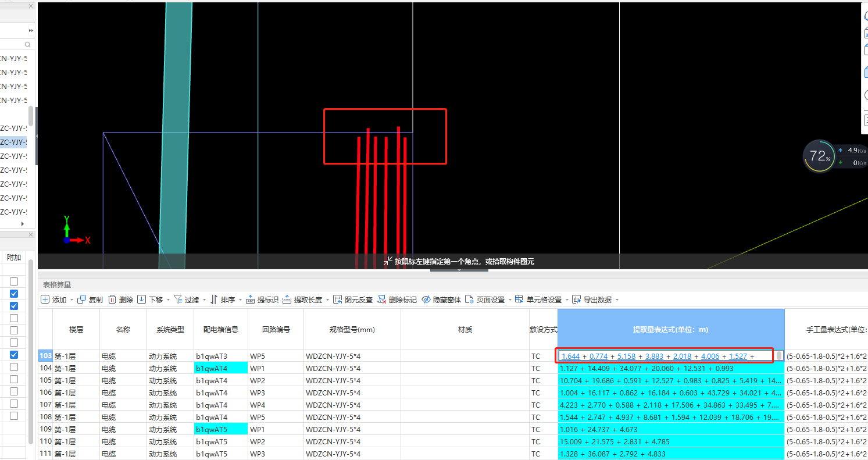Click the 删除标记 (delete mark) button
This screenshot has height=460, width=868.
click(397, 299)
